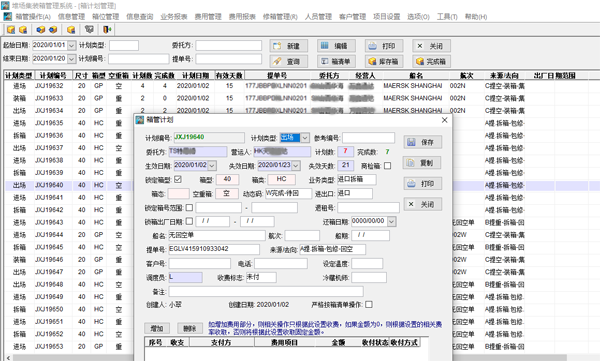Viewport: 600px width, 361px height.
Task: Click the 计划编号 column header
Action: click(x=53, y=75)
